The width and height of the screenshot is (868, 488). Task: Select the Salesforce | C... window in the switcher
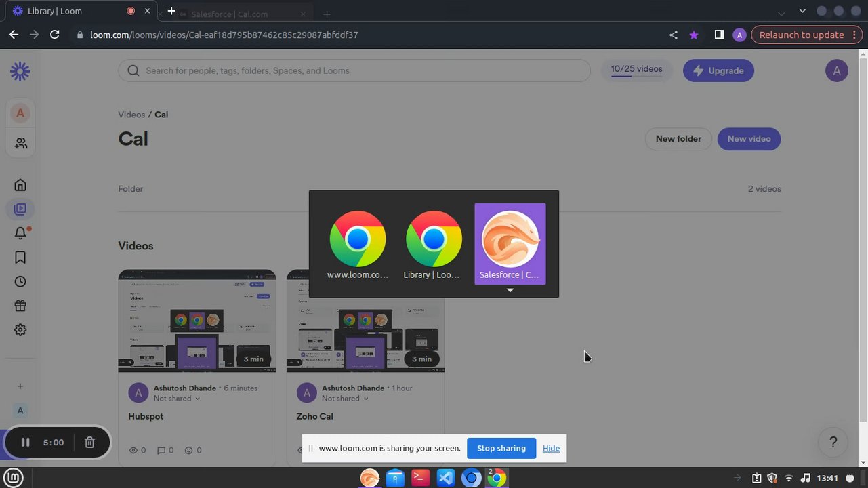click(510, 244)
